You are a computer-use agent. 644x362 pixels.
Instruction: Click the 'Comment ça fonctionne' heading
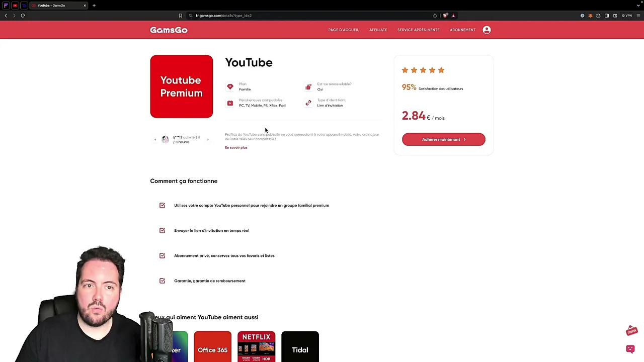[184, 181]
